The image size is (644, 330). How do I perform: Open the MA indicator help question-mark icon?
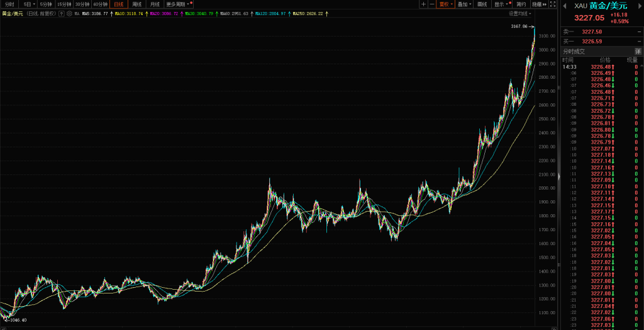pos(61,14)
